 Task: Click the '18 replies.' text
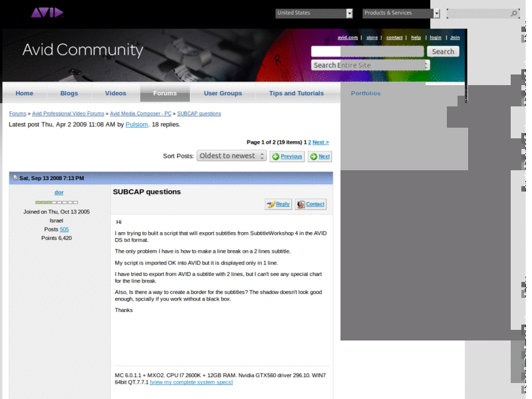(x=166, y=124)
